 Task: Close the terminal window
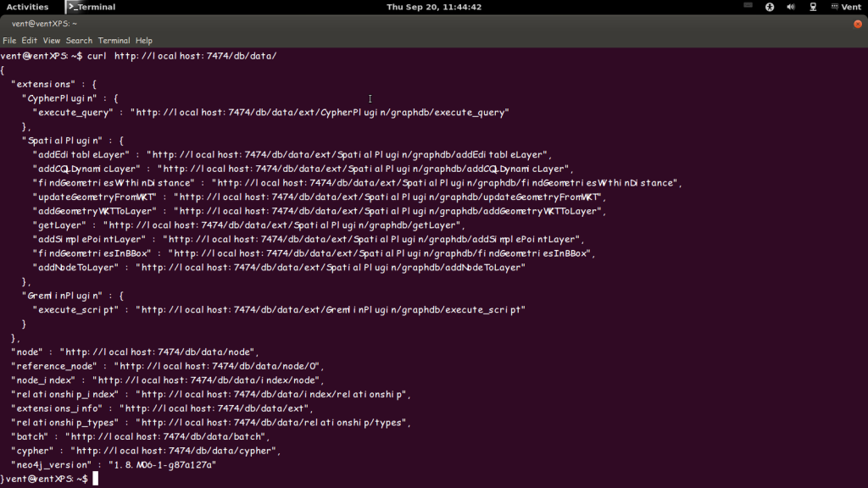[x=858, y=24]
